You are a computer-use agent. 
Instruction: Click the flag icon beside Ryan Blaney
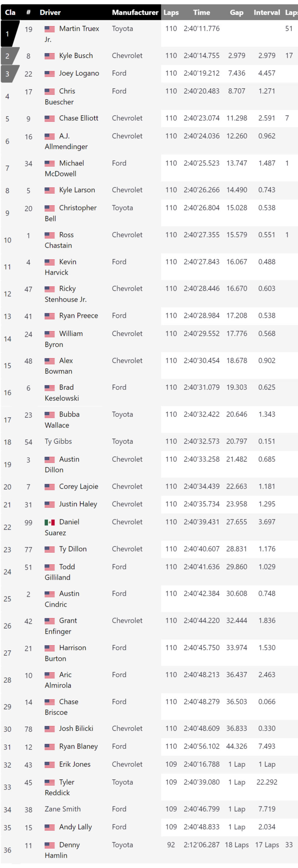coord(50,747)
